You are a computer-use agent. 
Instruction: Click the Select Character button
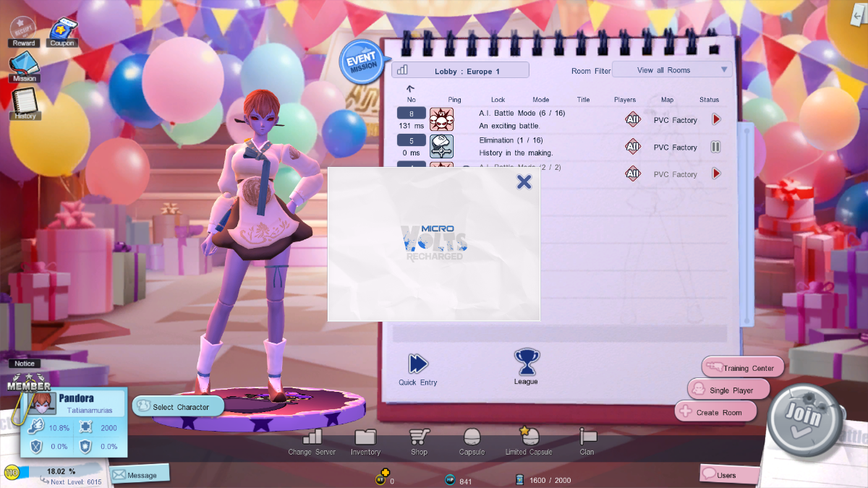[178, 406]
